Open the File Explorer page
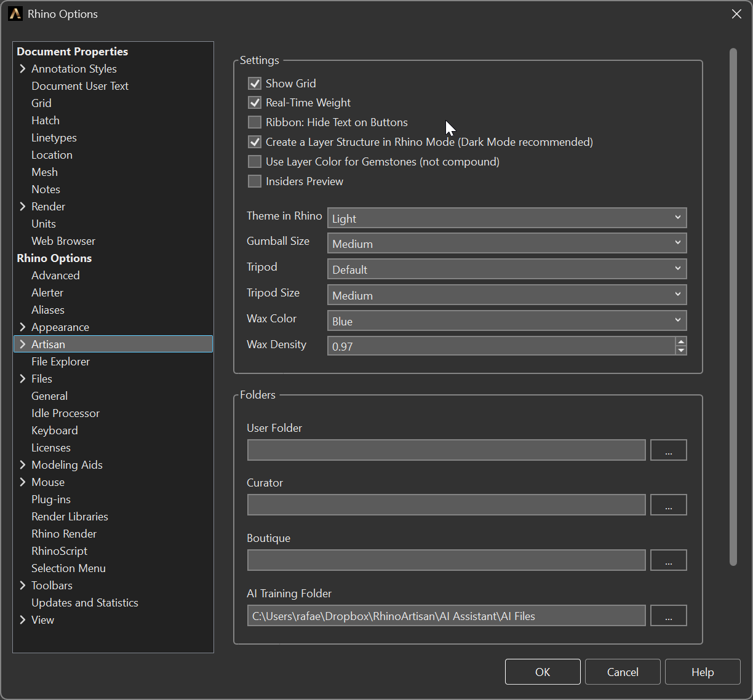This screenshot has width=753, height=700. click(60, 362)
